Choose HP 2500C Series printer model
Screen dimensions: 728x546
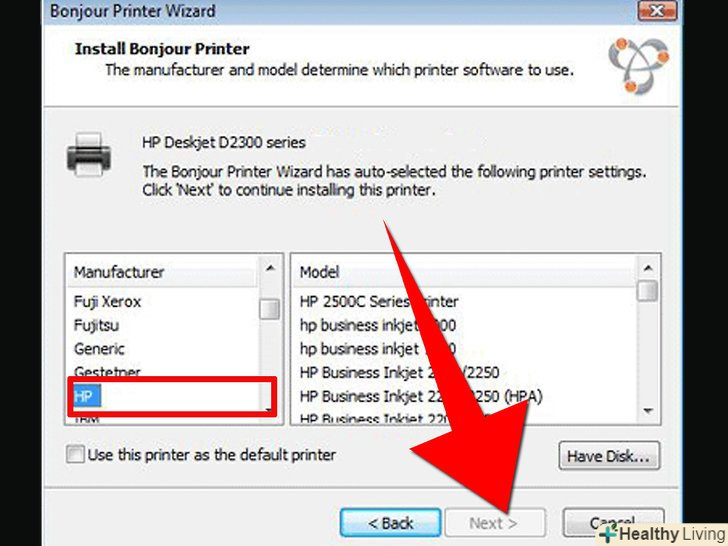pos(379,302)
